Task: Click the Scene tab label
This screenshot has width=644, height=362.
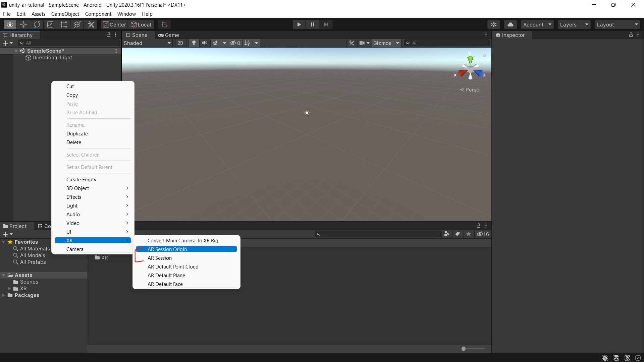Action: point(139,35)
